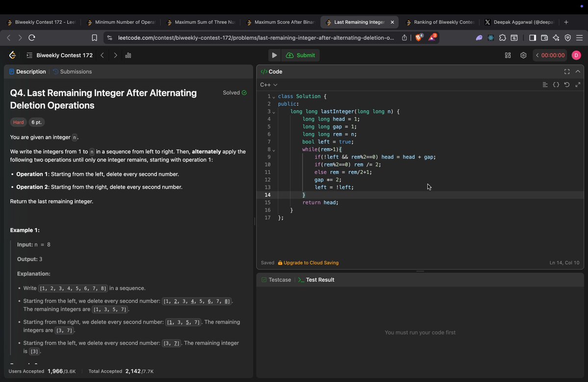Screen dimensions: 588x382
Task: Submit the solution
Action: click(300, 55)
